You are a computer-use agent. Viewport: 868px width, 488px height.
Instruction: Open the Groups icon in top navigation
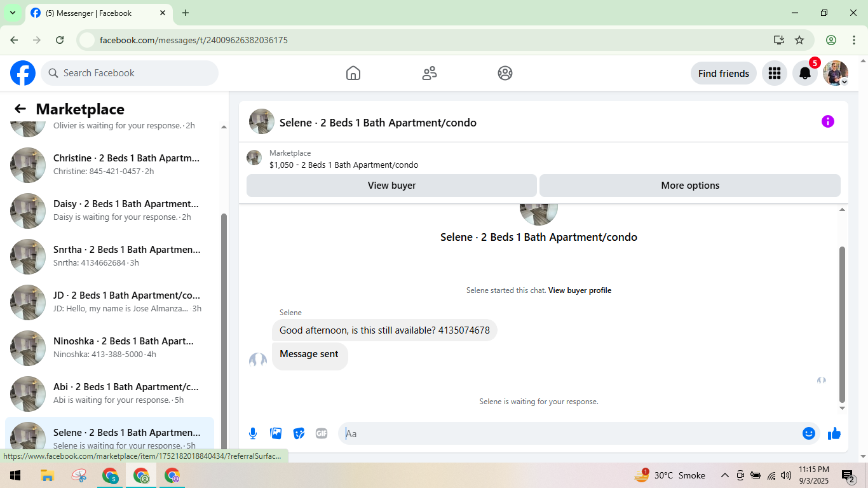click(505, 73)
